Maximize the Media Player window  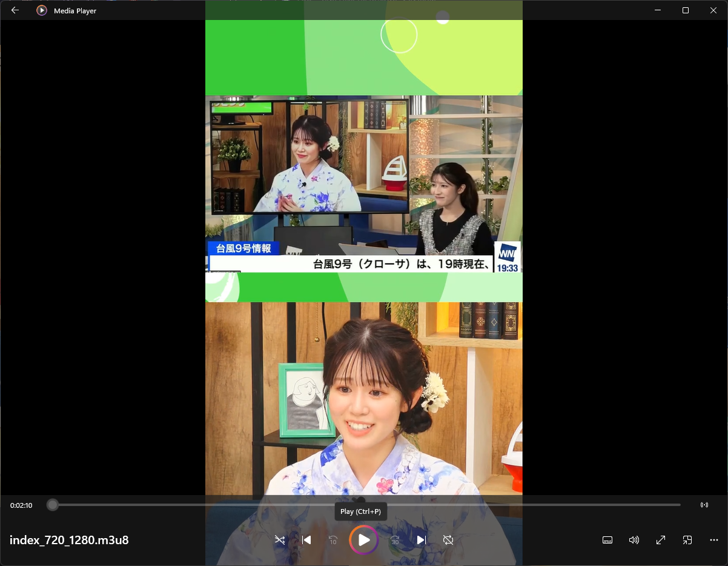click(x=686, y=10)
